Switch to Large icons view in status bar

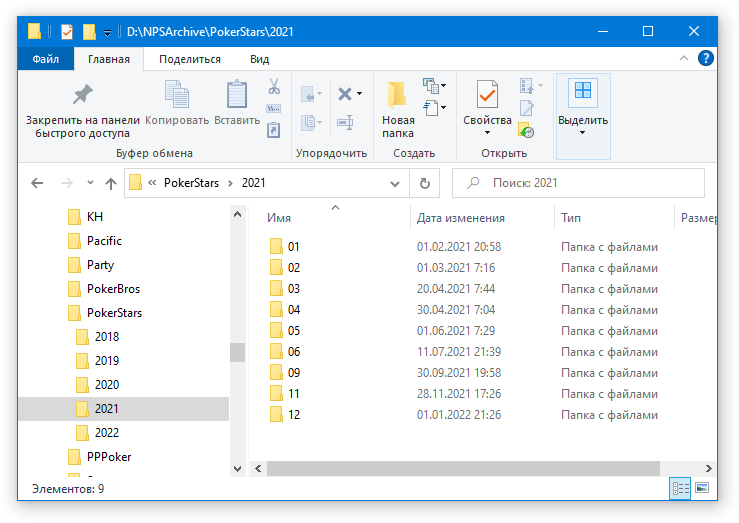[x=702, y=488]
